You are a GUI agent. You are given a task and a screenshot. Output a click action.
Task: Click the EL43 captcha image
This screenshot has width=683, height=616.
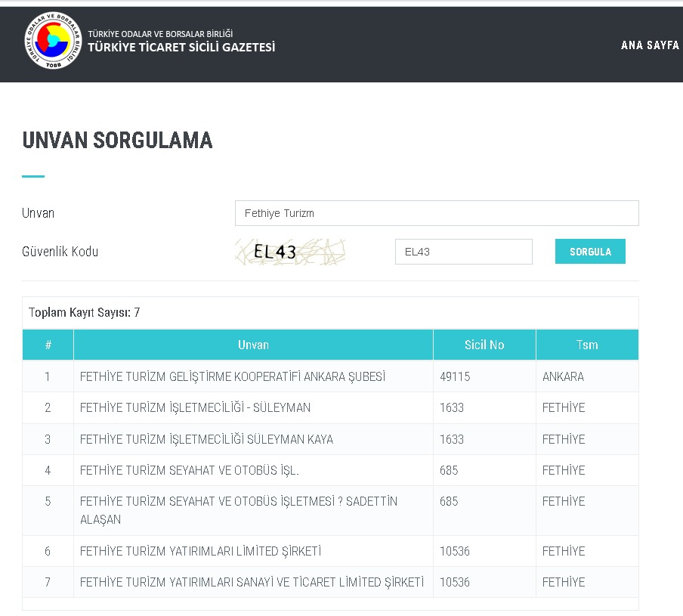point(291,252)
